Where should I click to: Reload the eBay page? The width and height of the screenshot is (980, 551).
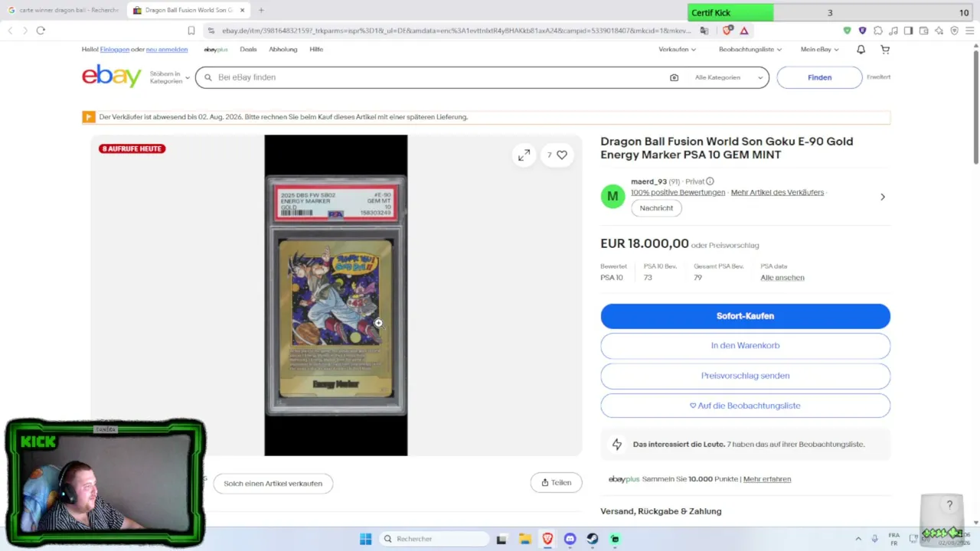click(41, 31)
